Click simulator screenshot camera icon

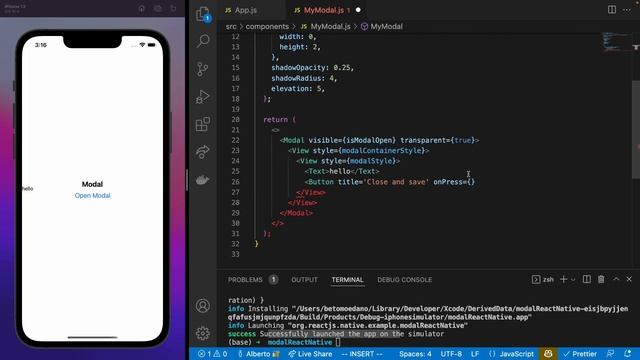tap(158, 8)
